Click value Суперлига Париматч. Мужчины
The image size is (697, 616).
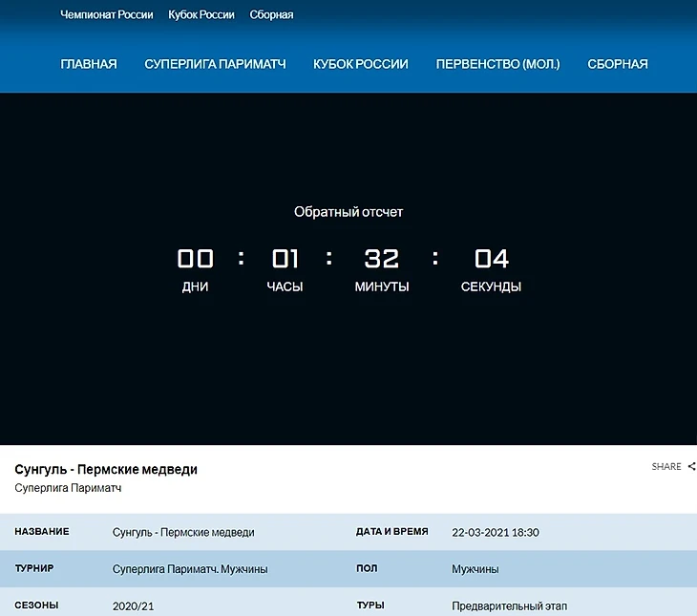coord(190,569)
